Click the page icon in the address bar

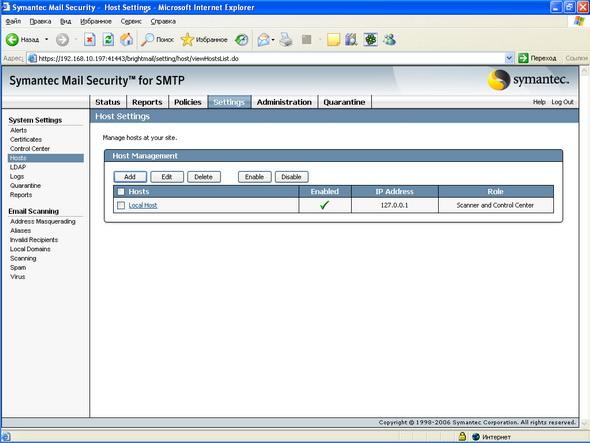click(33, 58)
